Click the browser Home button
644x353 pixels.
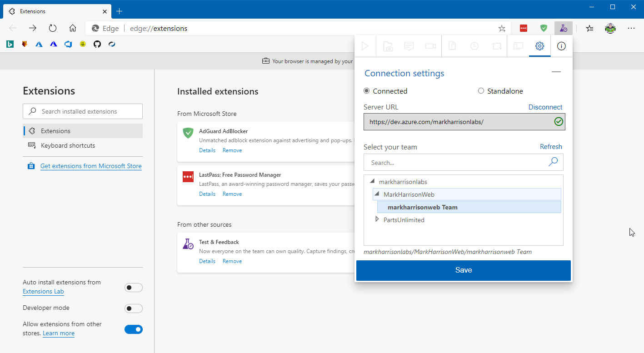pyautogui.click(x=73, y=28)
